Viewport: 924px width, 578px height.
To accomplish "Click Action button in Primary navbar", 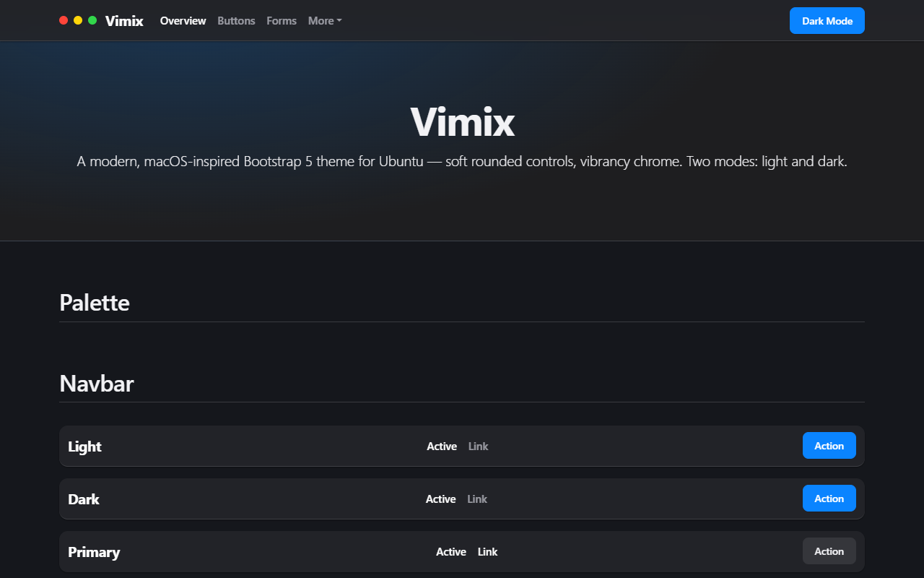I will pyautogui.click(x=829, y=551).
